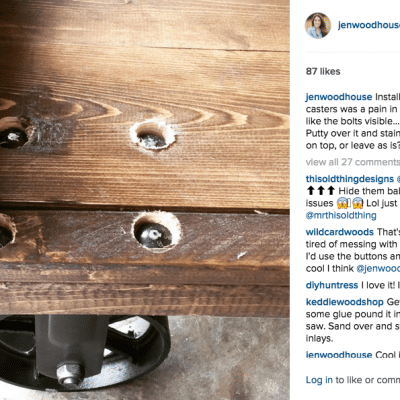This screenshot has height=400, width=400.
Task: Click the up-arrow emojis in comment
Action: coord(321,191)
